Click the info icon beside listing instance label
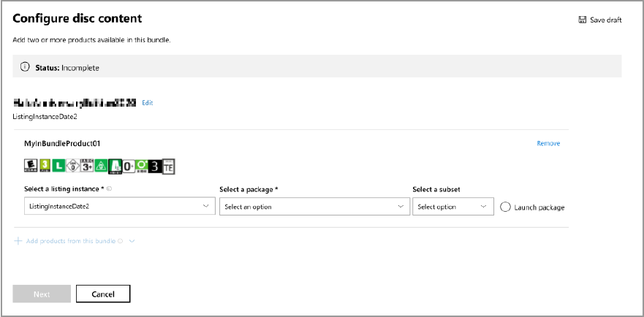 pos(109,189)
